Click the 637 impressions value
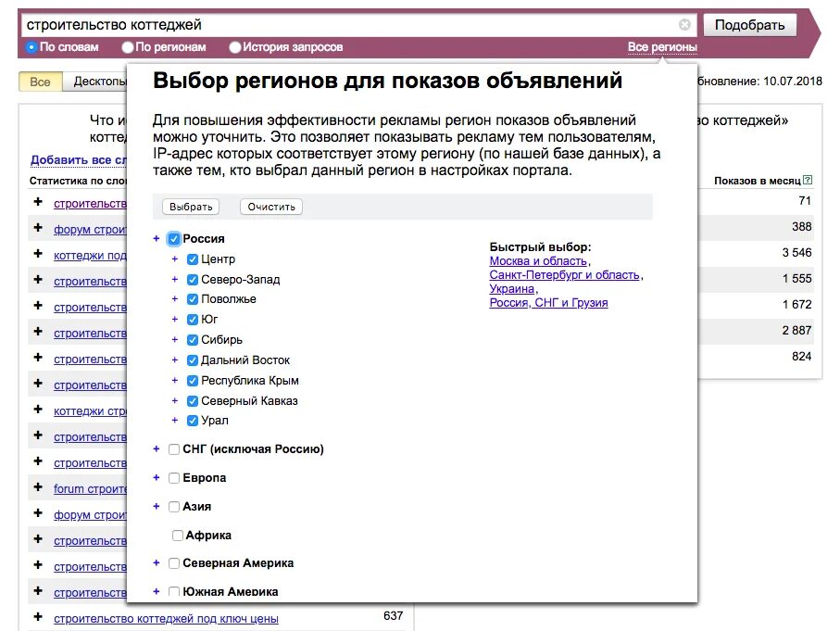This screenshot has width=840, height=631. pyautogui.click(x=394, y=616)
